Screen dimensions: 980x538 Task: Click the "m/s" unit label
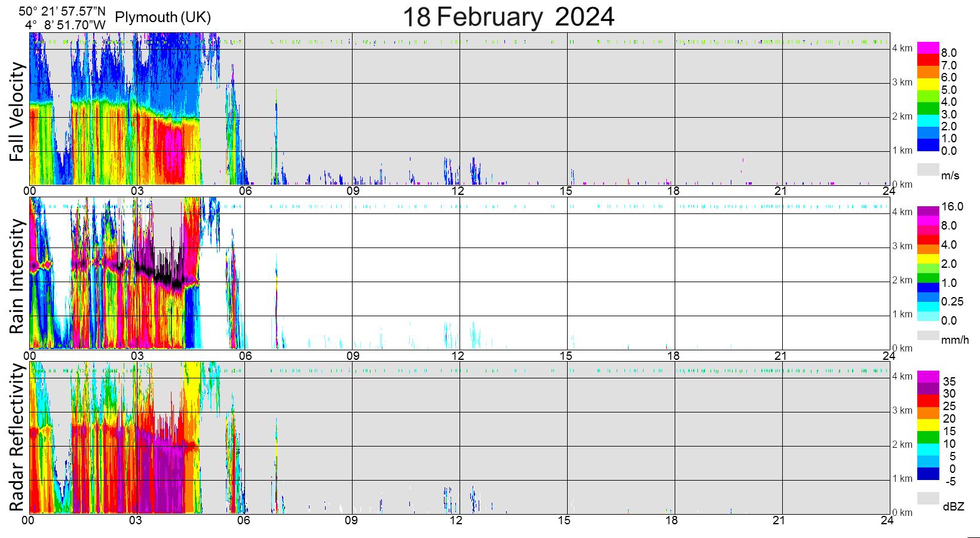(950, 176)
